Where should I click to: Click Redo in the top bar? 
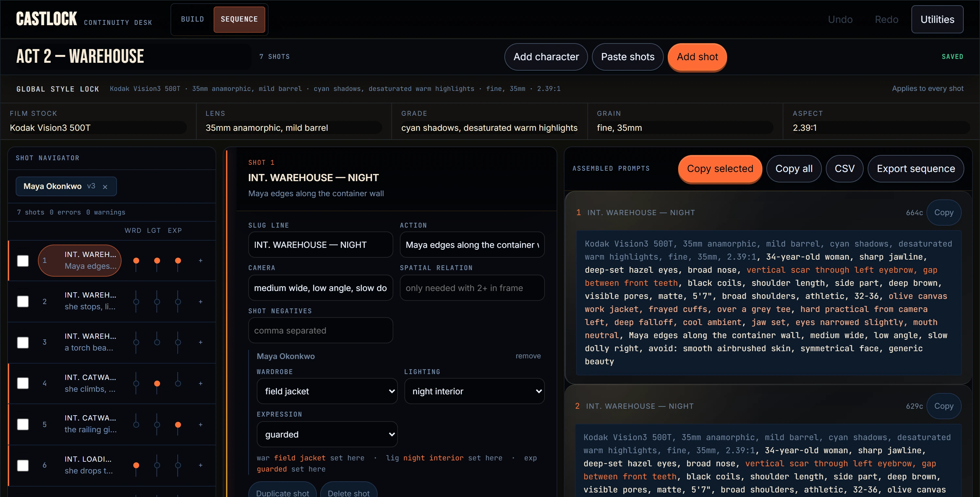point(887,19)
